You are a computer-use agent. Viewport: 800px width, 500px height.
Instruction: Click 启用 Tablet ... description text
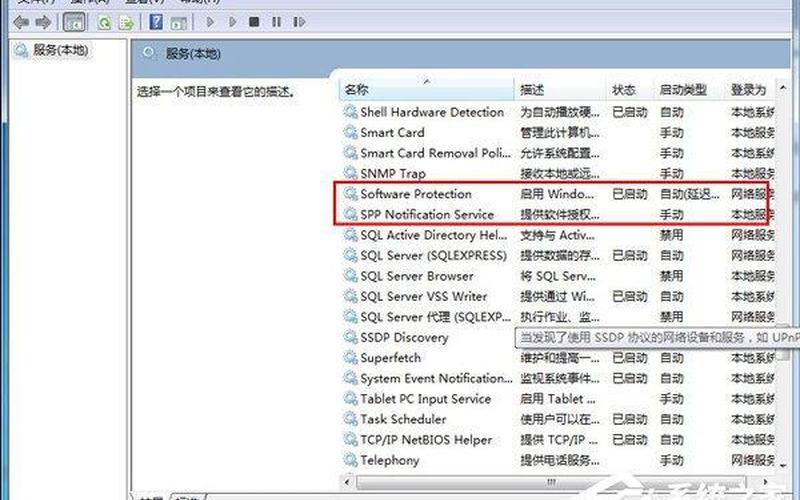tap(557, 398)
